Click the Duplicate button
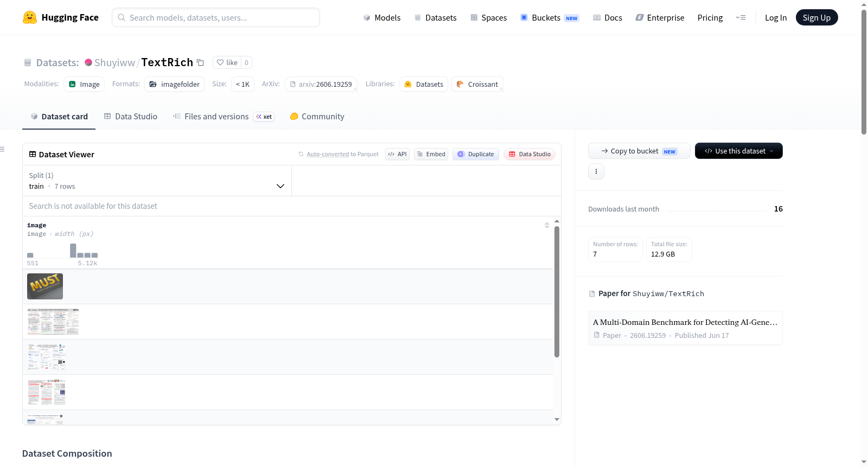 click(x=475, y=154)
